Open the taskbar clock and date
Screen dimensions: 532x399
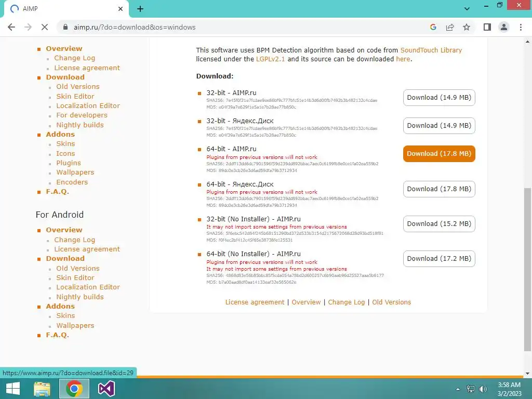click(x=509, y=389)
